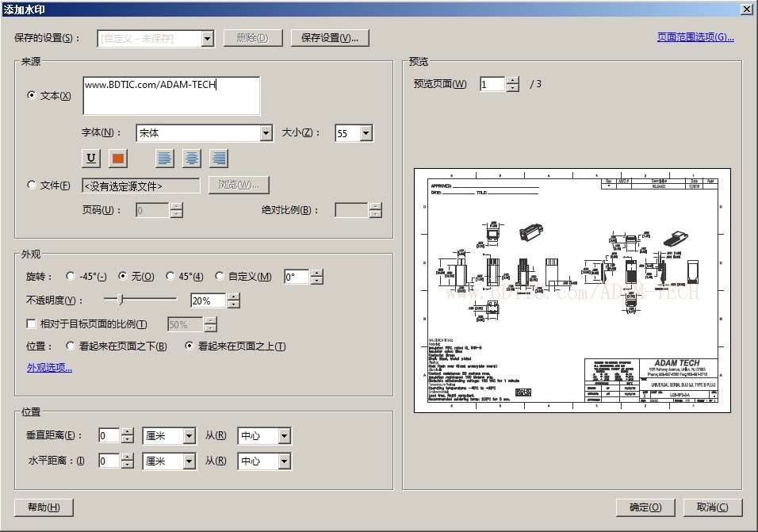Image resolution: width=758 pixels, height=532 pixels.
Task: Open vertical distance unit 厘米 dropdown
Action: pyautogui.click(x=189, y=436)
